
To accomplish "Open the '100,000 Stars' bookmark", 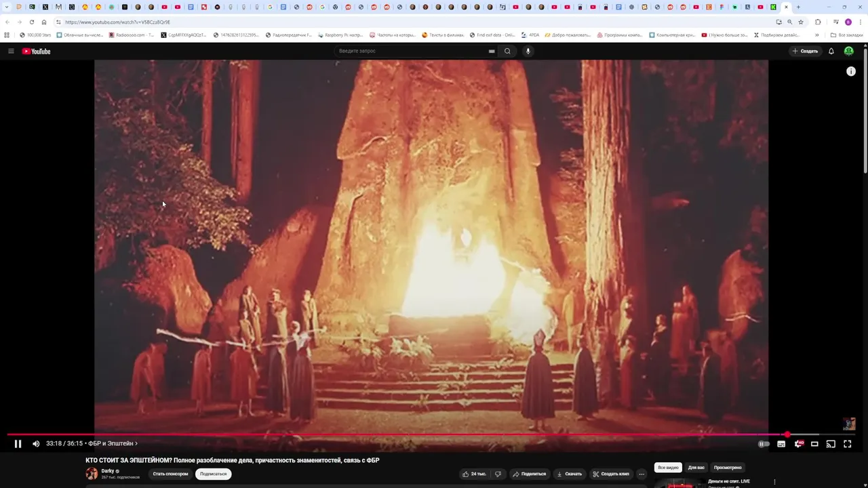I will (x=35, y=35).
